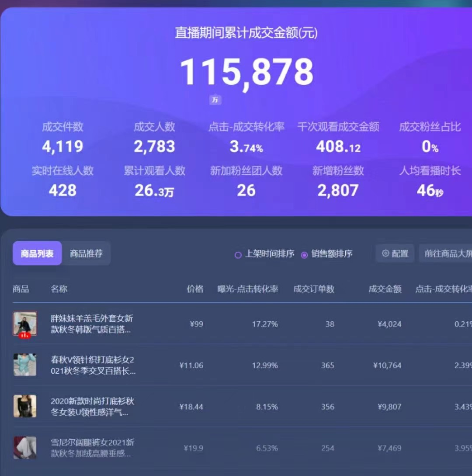Click the 前往商品大屏 button
The width and height of the screenshot is (472, 476).
pyautogui.click(x=447, y=254)
